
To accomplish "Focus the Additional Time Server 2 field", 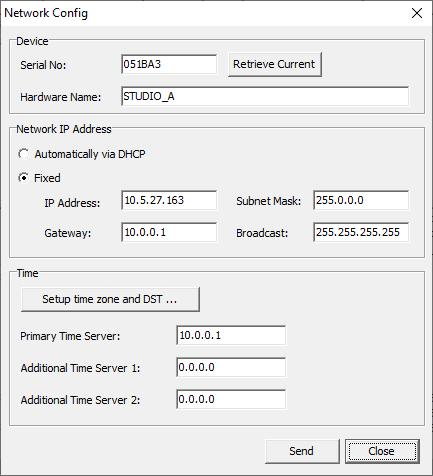I will tap(231, 399).
